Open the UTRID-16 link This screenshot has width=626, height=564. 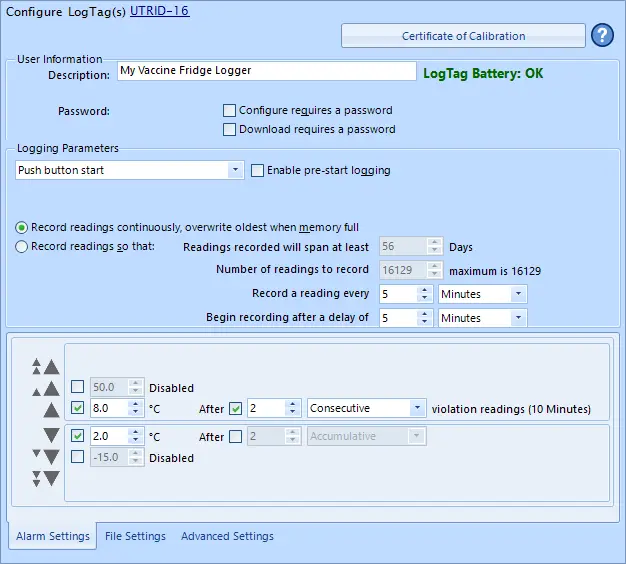coord(159,11)
